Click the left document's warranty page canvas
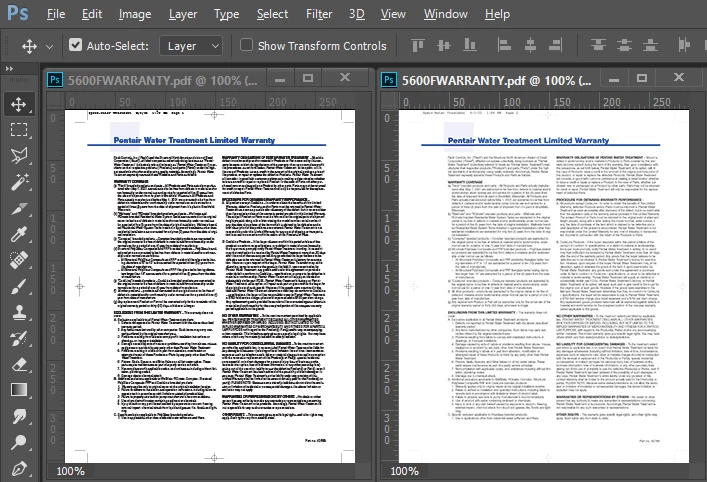The height and width of the screenshot is (482, 707). [x=210, y=286]
